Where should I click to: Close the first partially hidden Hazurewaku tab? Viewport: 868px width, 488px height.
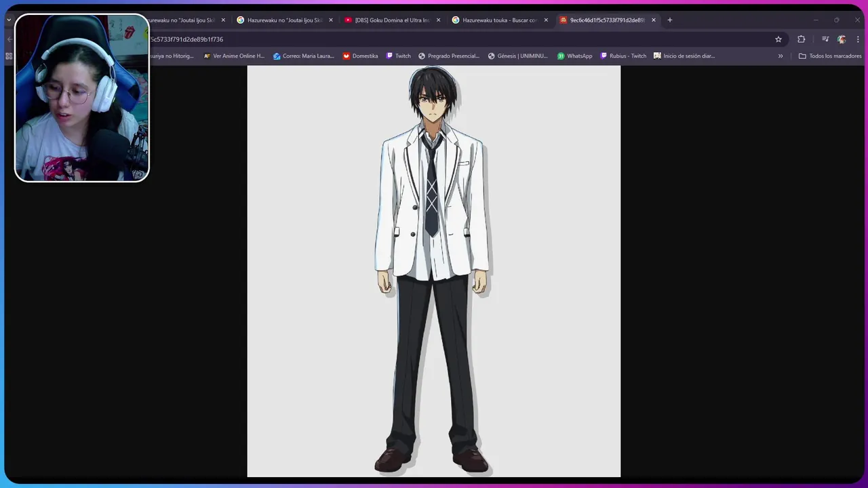click(x=223, y=20)
